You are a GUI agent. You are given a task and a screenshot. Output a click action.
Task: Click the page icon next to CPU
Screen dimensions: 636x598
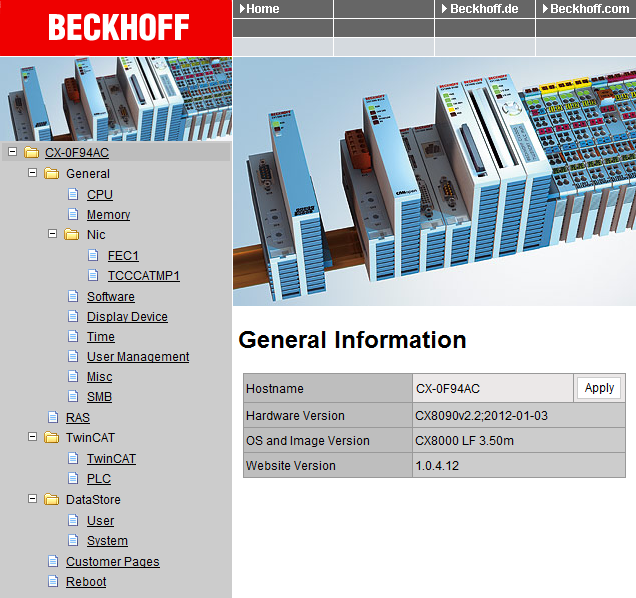click(73, 194)
